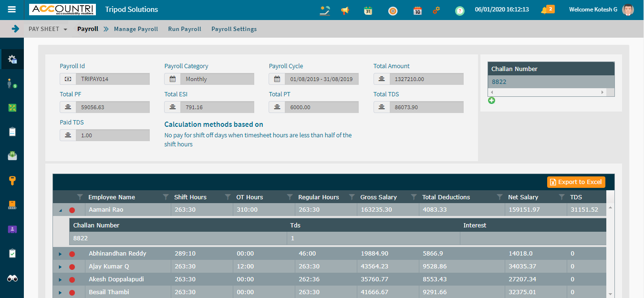This screenshot has height=298, width=644.
Task: Click Abhinandhan Reddy shift hours 289:10
Action: tap(185, 254)
